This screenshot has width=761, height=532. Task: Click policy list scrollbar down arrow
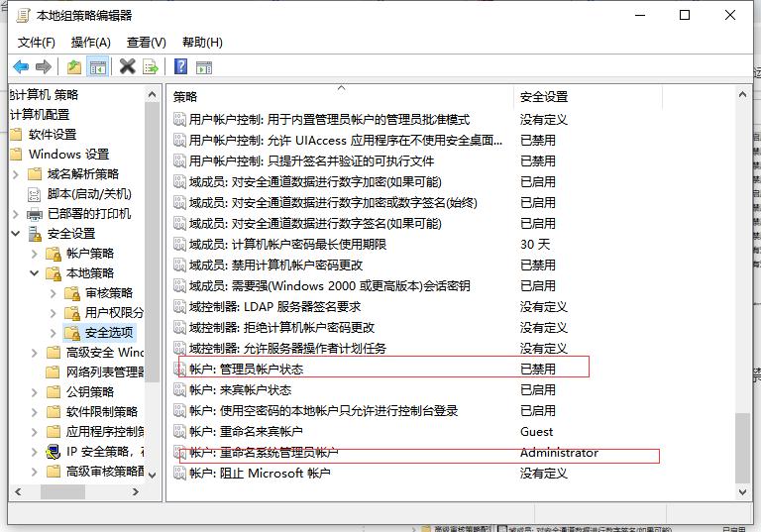pyautogui.click(x=742, y=491)
